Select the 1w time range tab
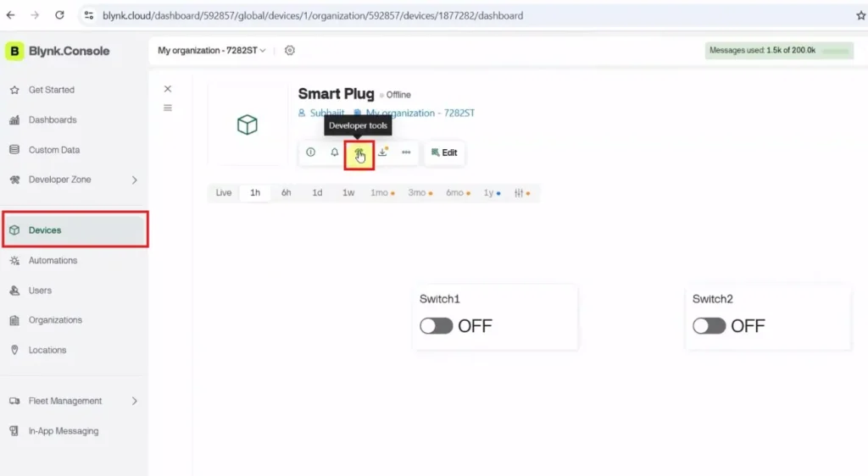 coord(348,193)
